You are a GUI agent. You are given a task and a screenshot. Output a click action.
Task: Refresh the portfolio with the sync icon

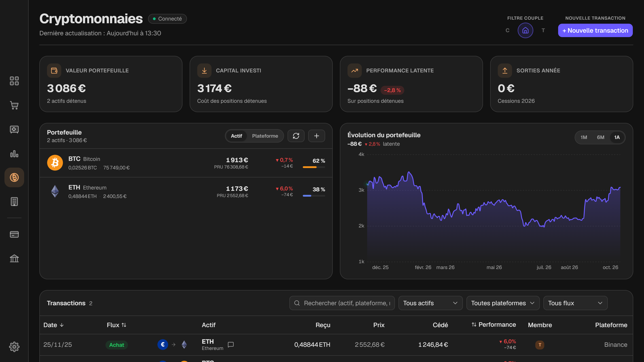pos(296,136)
